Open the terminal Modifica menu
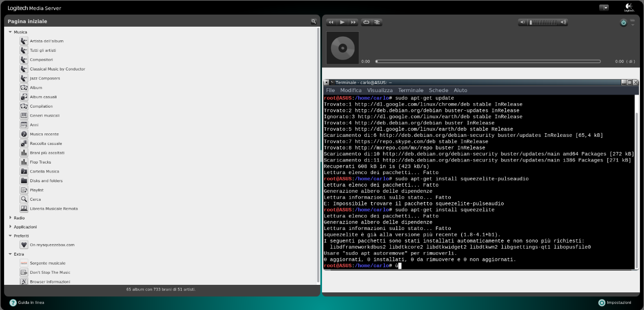The height and width of the screenshot is (310, 644). pos(351,91)
